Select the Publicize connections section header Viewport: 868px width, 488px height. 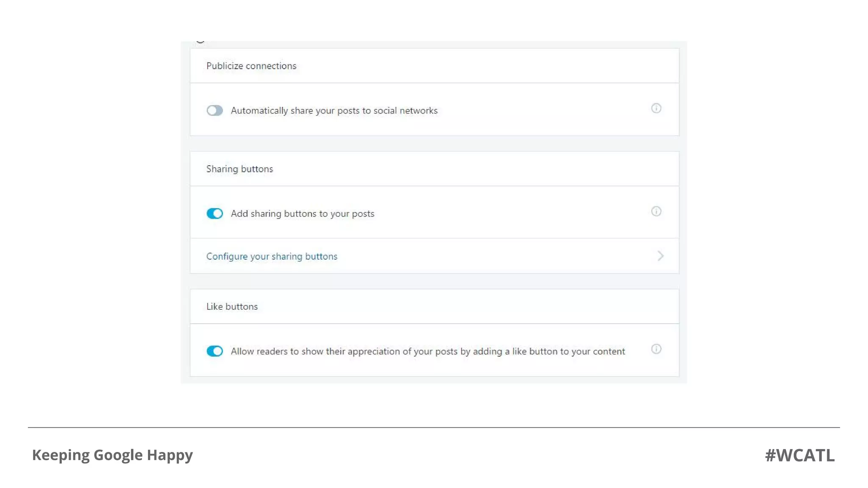click(251, 66)
